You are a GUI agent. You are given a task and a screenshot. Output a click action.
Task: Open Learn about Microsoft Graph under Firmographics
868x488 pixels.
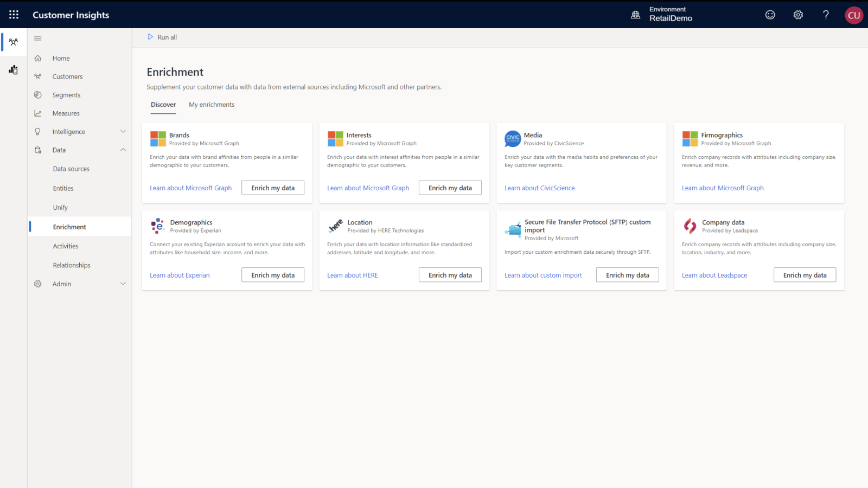click(723, 188)
